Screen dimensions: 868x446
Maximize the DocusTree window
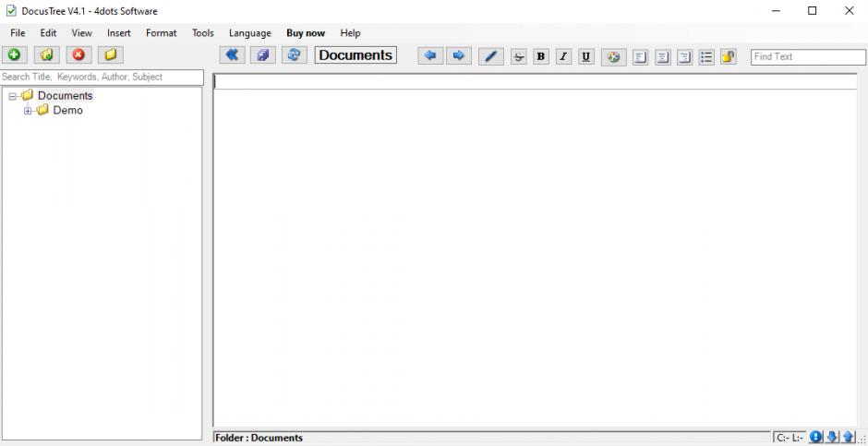pos(812,10)
